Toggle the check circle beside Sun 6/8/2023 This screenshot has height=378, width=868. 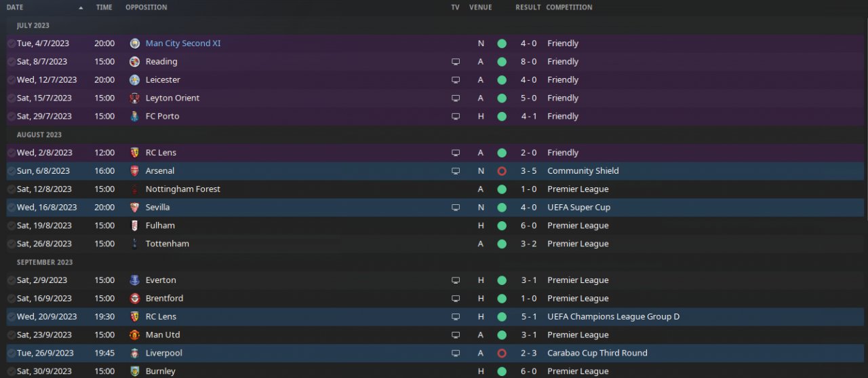click(x=11, y=171)
